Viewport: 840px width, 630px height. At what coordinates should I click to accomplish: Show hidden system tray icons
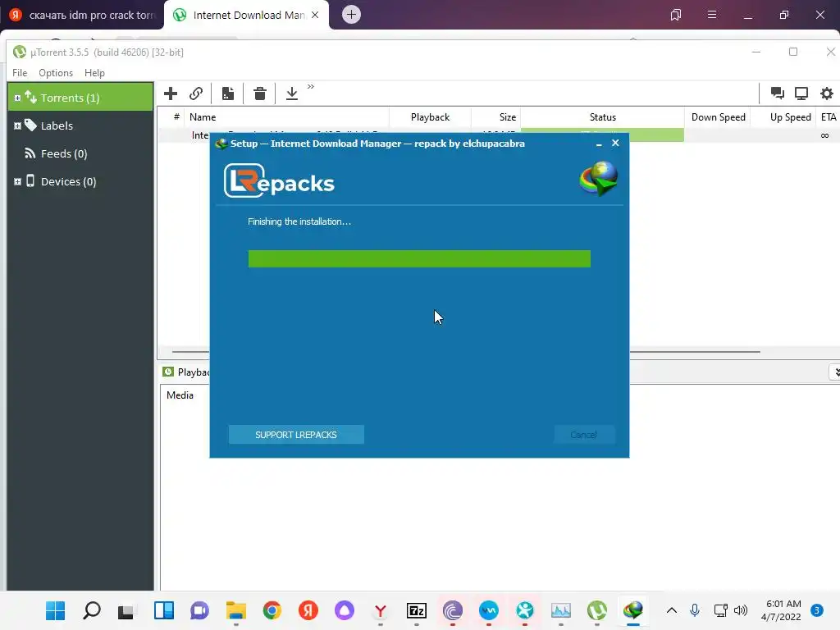click(x=671, y=610)
